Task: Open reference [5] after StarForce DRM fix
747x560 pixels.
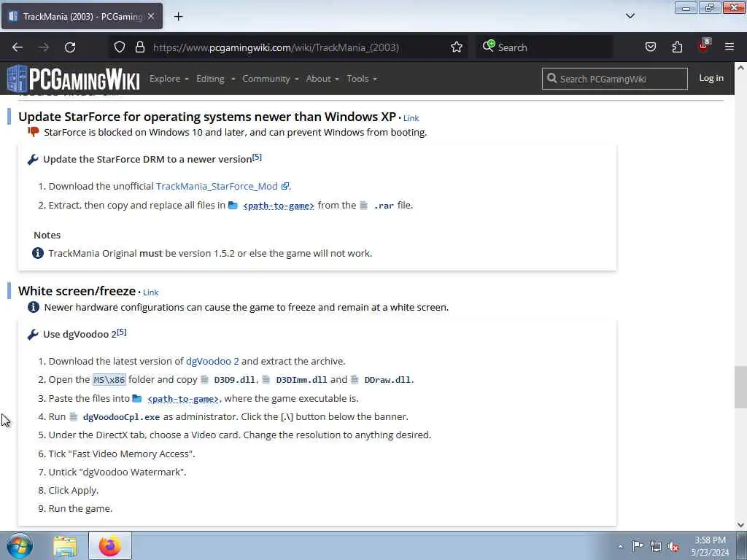Action: pos(257,157)
